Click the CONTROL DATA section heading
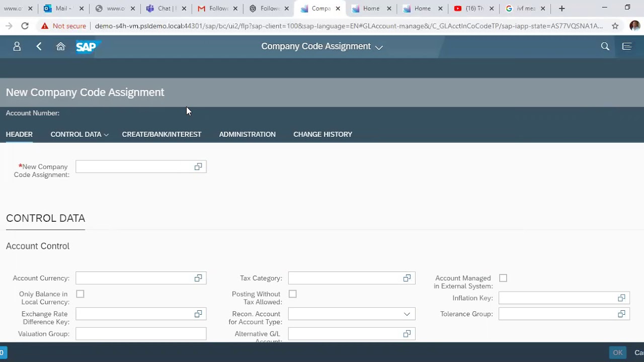The height and width of the screenshot is (362, 644). click(45, 218)
